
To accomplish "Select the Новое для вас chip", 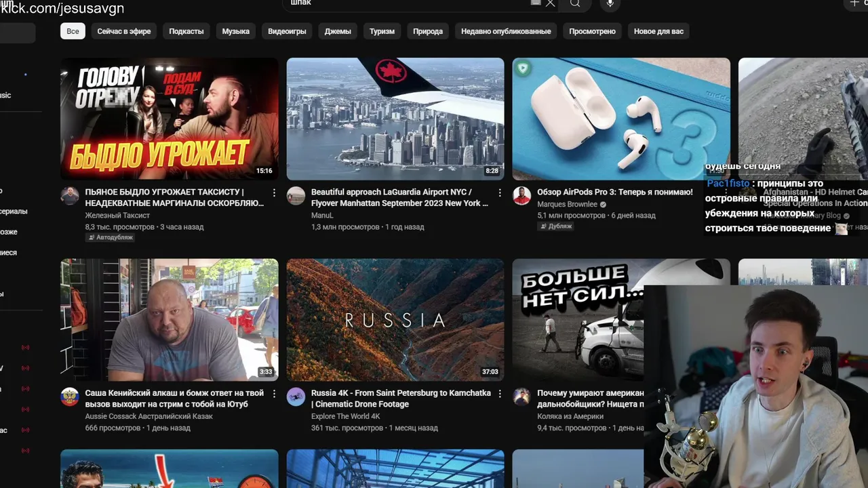I will pos(658,31).
